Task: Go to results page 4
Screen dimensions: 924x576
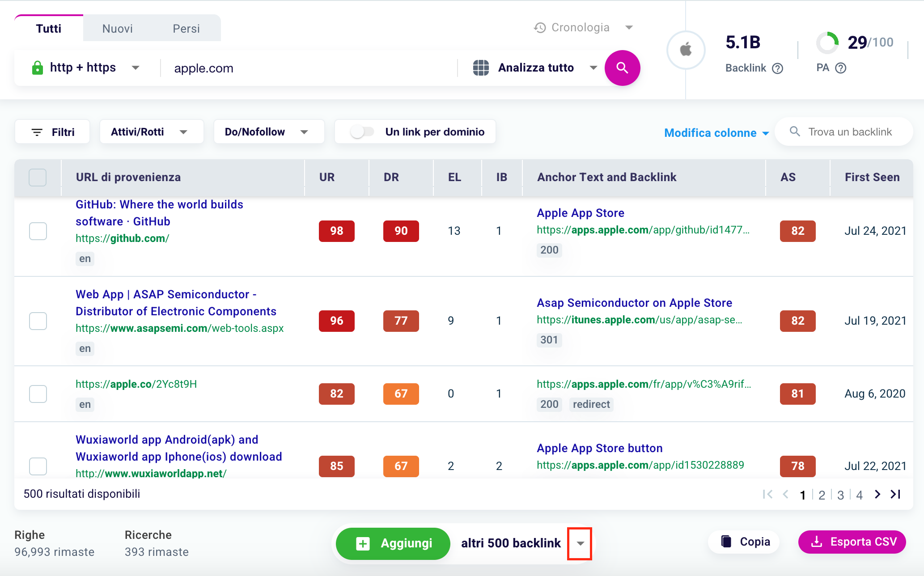Action: click(859, 495)
